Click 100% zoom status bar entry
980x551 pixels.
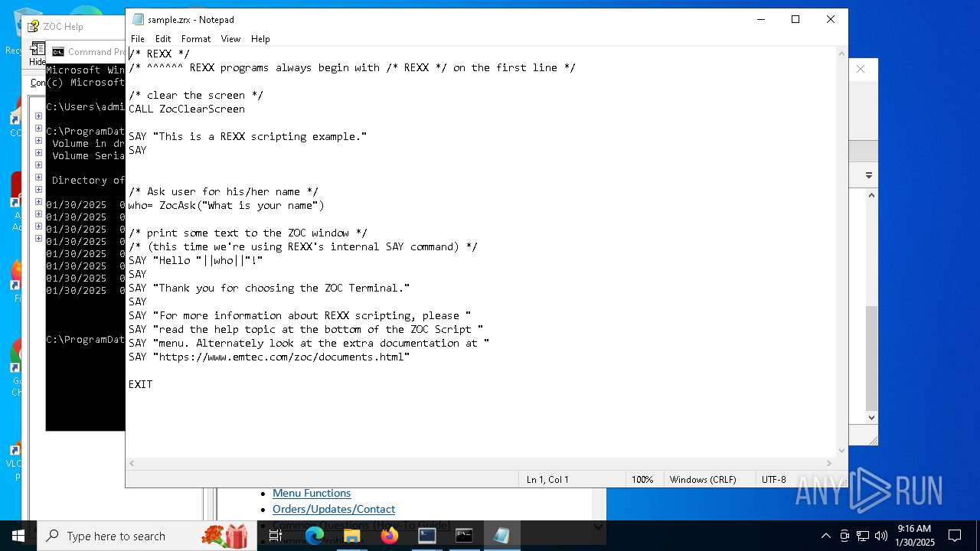pyautogui.click(x=642, y=480)
